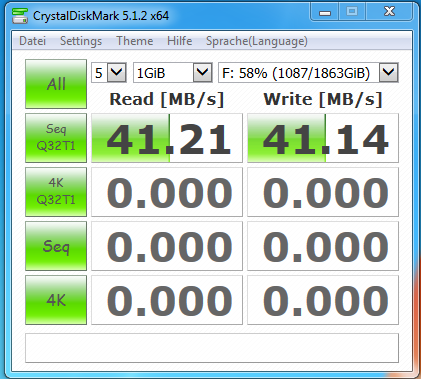This screenshot has height=379, width=421.
Task: Open the Hilfe menu
Action: coord(179,41)
